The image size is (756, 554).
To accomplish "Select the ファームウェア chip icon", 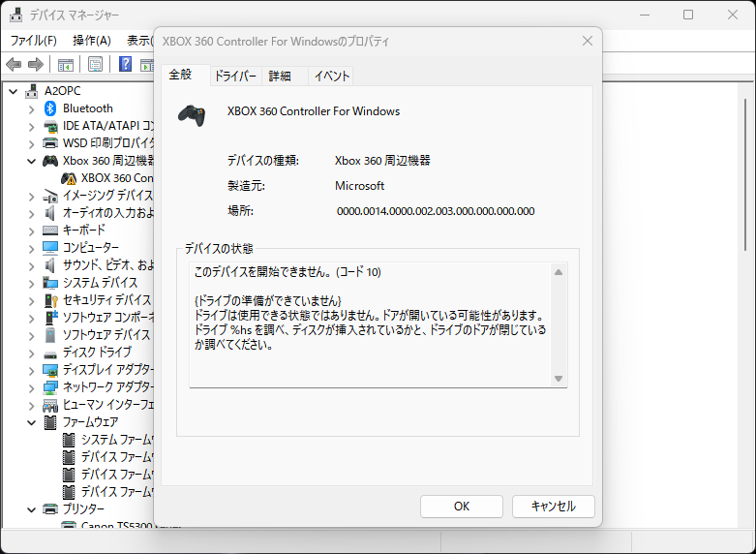I will tap(50, 422).
